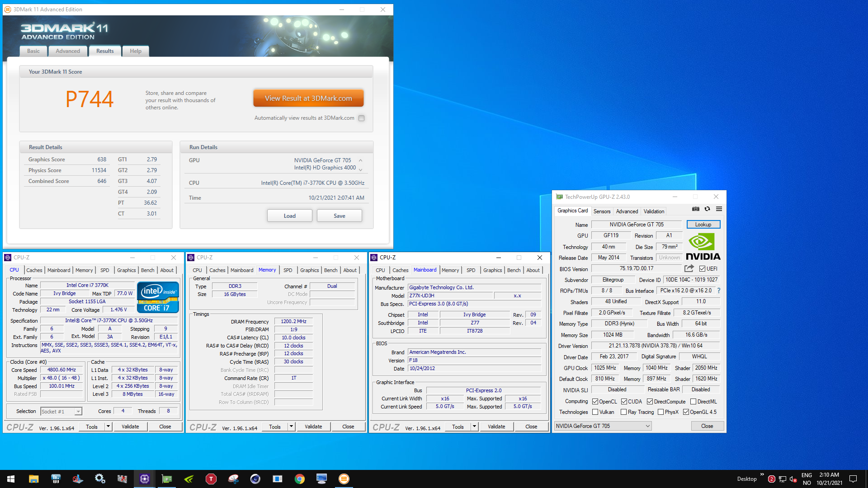Click the muted volume tray icon
The width and height of the screenshot is (868, 488).
tap(793, 479)
